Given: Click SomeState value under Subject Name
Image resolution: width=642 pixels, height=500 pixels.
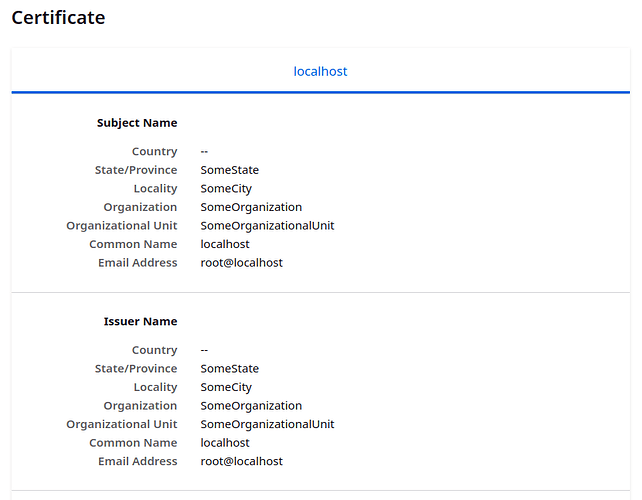Looking at the screenshot, I should click(229, 170).
